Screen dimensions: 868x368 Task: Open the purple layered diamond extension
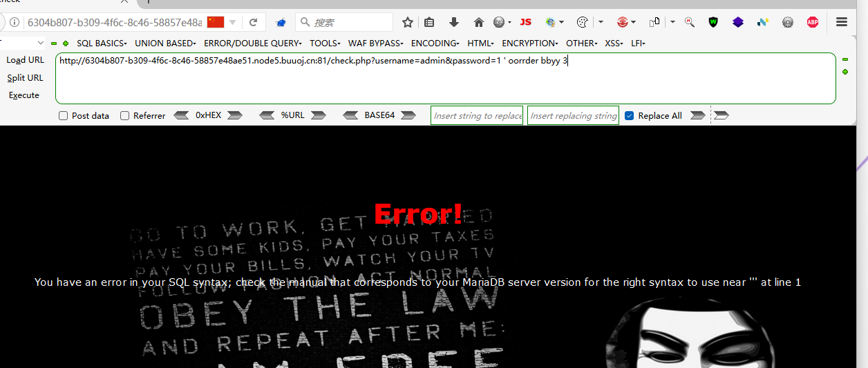click(738, 22)
